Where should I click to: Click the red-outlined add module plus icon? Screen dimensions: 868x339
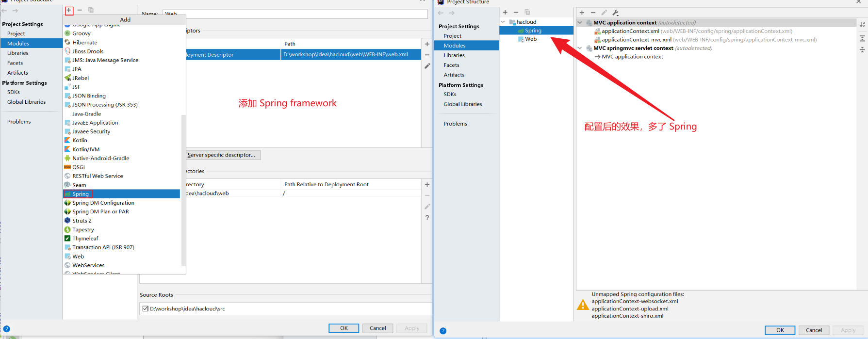tap(69, 10)
